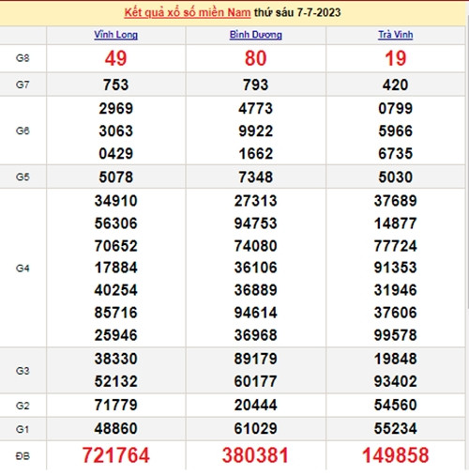469x476 pixels.
Task: Click G4 number 34910
Action: pos(116,201)
